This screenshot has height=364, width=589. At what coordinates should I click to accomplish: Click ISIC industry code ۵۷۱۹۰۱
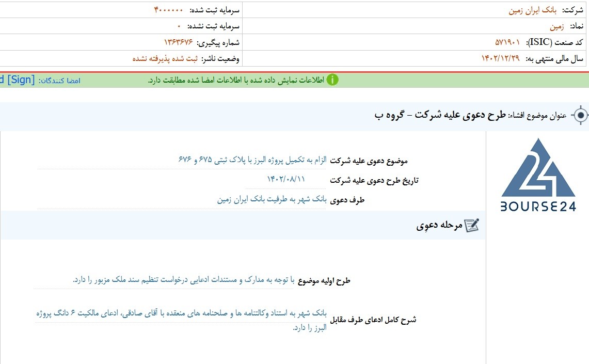point(507,42)
